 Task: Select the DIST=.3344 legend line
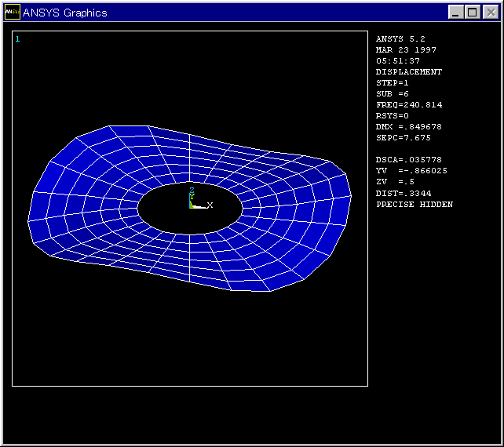pos(403,193)
